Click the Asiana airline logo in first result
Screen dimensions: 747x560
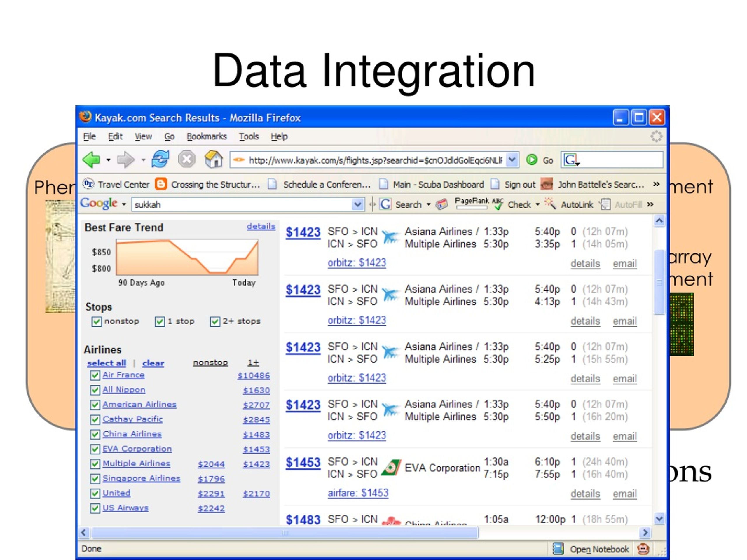point(391,237)
